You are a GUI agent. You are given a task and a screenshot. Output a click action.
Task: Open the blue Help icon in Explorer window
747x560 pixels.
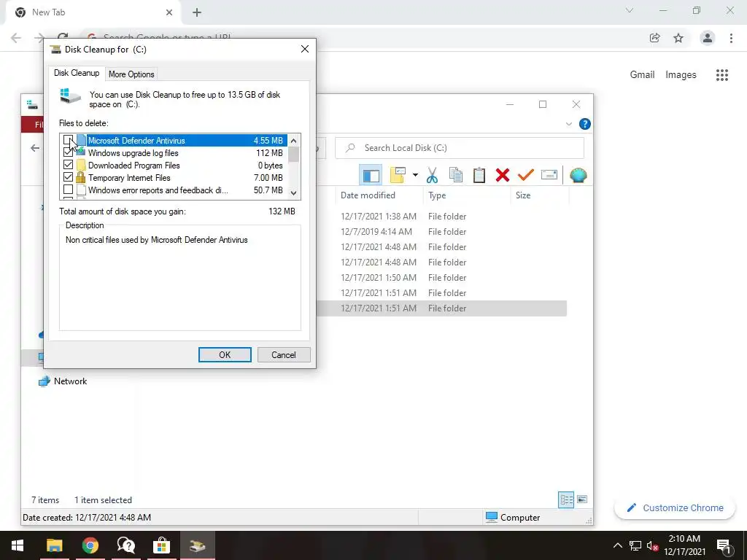click(584, 124)
